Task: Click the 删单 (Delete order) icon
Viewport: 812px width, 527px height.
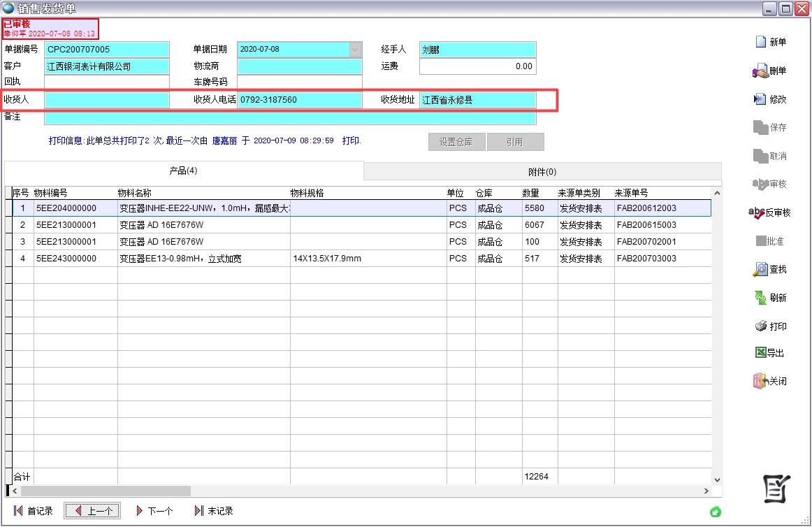Action: pos(760,71)
